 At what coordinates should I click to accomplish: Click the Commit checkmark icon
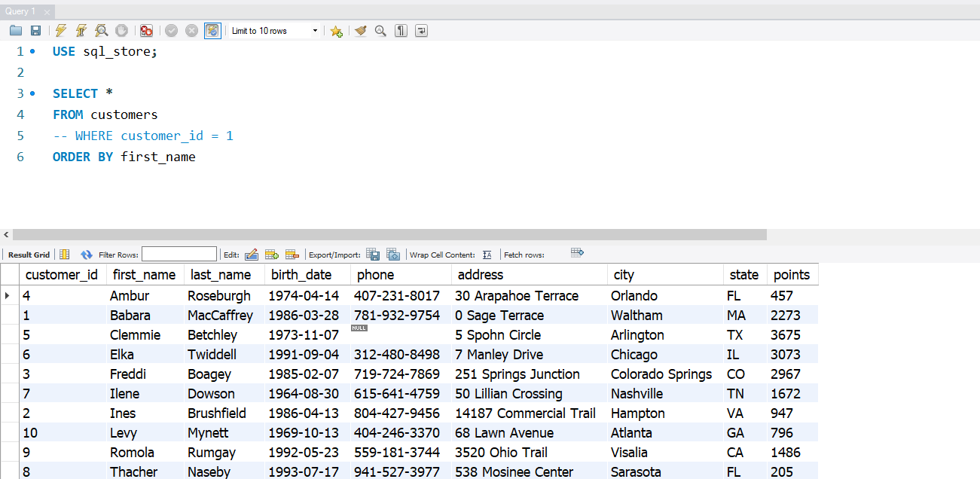(172, 31)
